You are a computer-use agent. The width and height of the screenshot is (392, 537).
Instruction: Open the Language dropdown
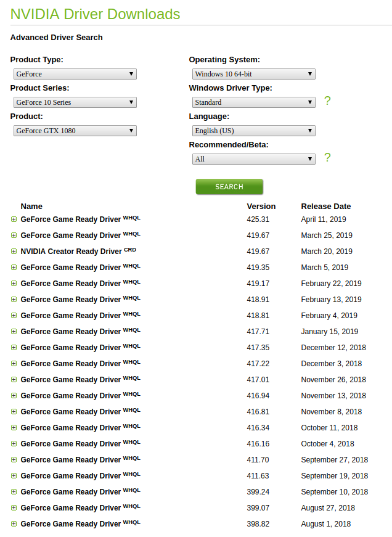point(254,131)
